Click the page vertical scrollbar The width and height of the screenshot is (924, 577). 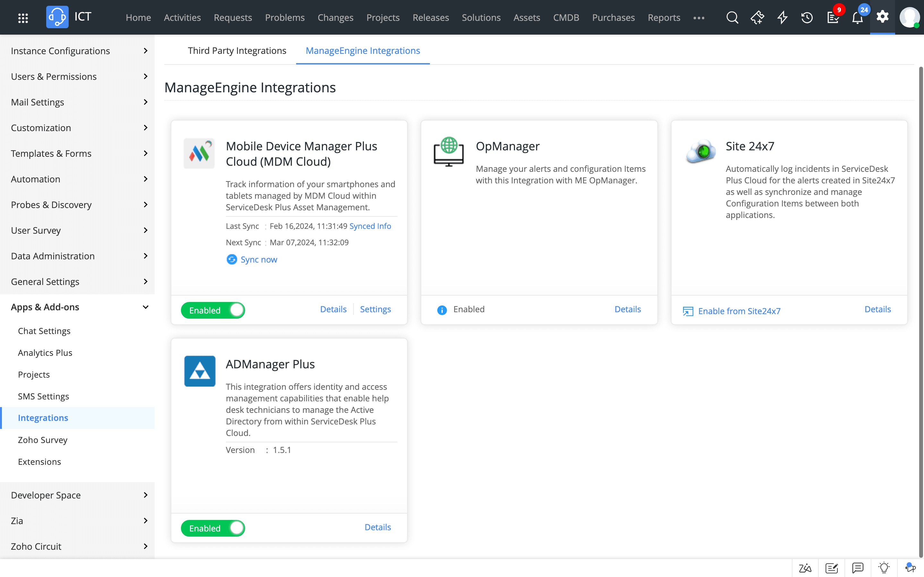click(x=920, y=305)
